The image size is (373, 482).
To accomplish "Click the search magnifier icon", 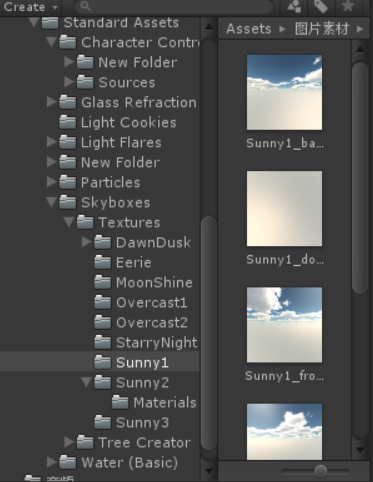I will coord(86,6).
